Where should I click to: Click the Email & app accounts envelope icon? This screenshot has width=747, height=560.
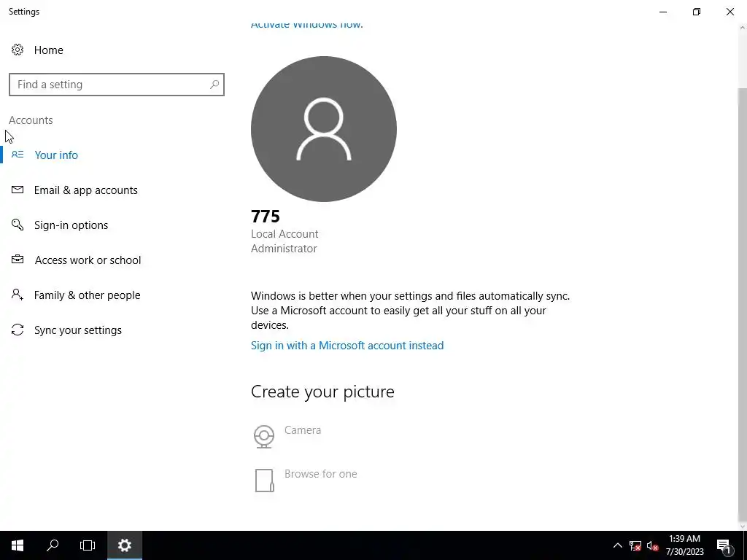tap(18, 190)
